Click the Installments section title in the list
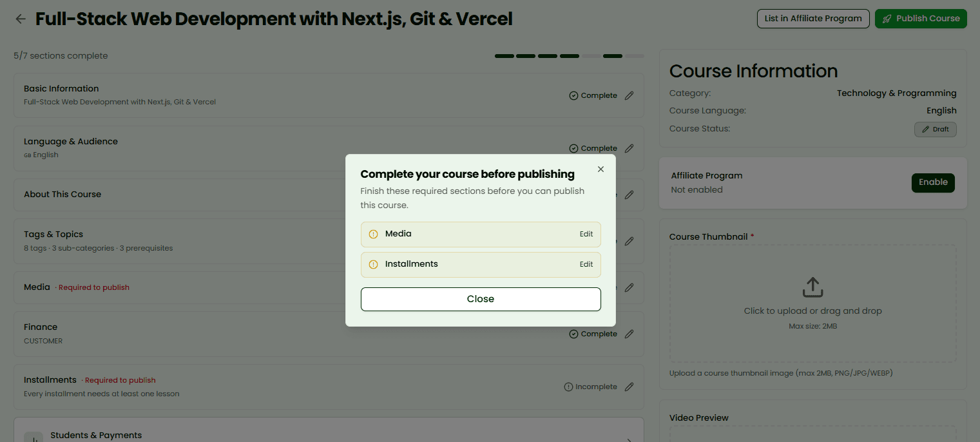Image resolution: width=980 pixels, height=442 pixels. pyautogui.click(x=50, y=380)
